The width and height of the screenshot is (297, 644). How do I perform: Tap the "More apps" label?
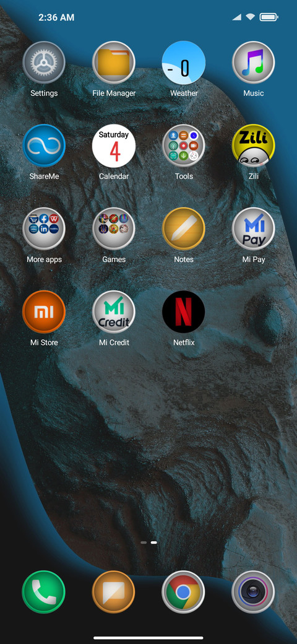44,259
